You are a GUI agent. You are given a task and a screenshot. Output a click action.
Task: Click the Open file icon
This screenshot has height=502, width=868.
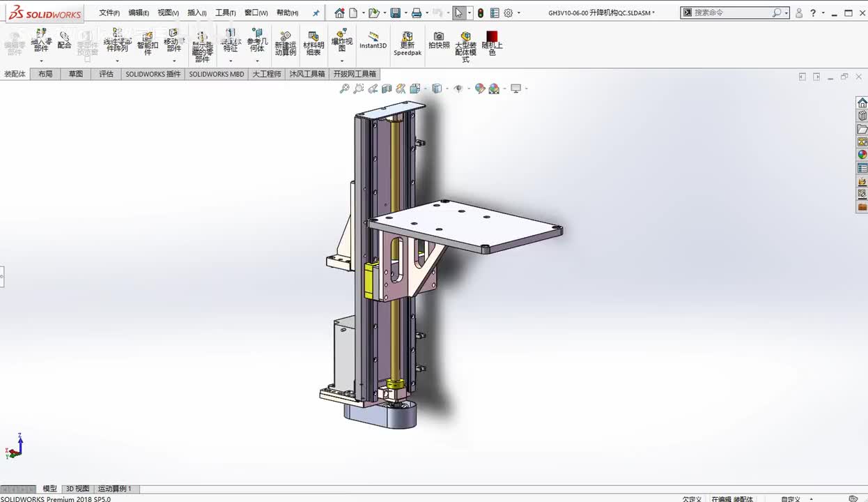point(374,13)
